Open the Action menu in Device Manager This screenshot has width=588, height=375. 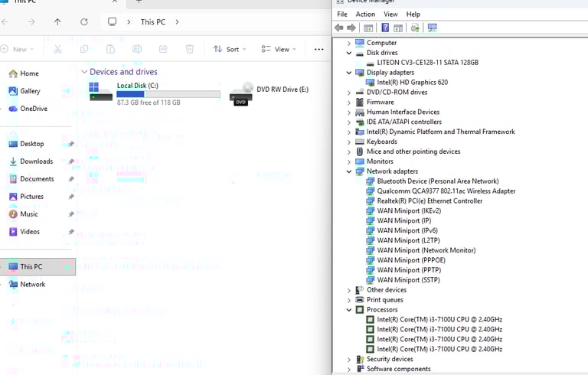pos(365,15)
